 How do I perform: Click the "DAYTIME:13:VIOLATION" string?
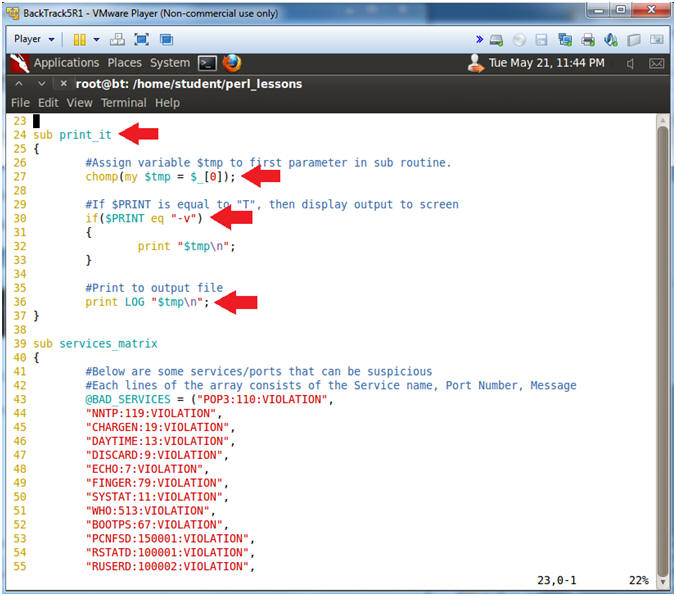coord(157,441)
